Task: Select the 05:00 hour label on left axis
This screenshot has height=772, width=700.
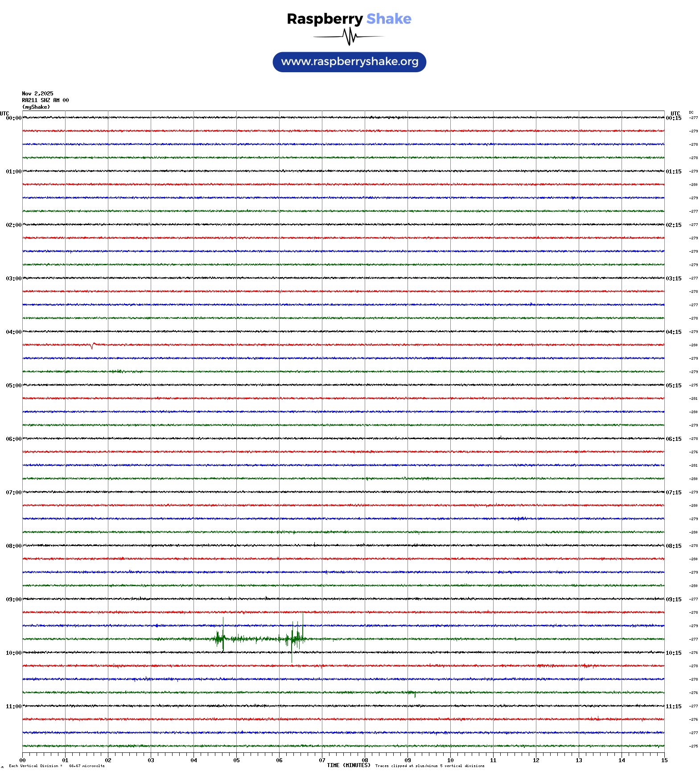Action: point(13,386)
